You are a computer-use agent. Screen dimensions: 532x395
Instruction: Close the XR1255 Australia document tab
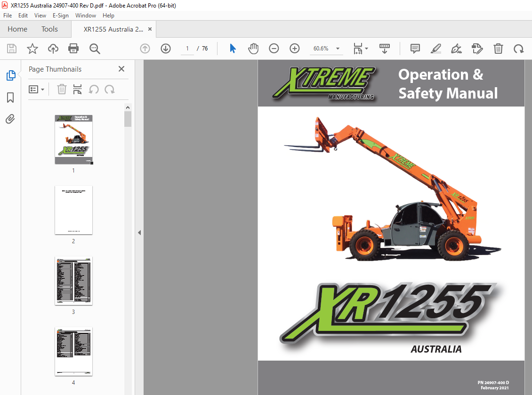150,29
